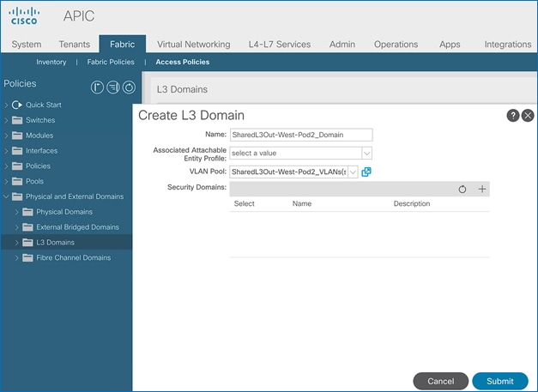
Task: Click the Description column header
Action: point(412,203)
